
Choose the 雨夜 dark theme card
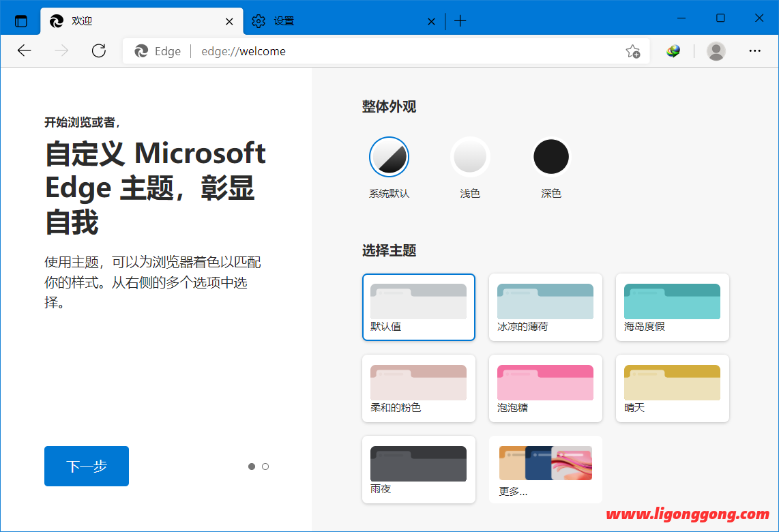click(x=419, y=469)
